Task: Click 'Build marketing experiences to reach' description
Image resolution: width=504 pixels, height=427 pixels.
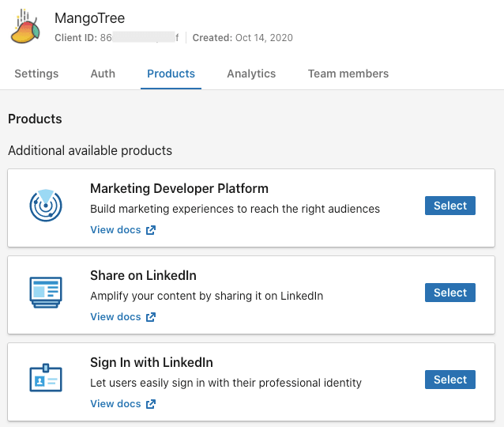Action: (x=235, y=209)
